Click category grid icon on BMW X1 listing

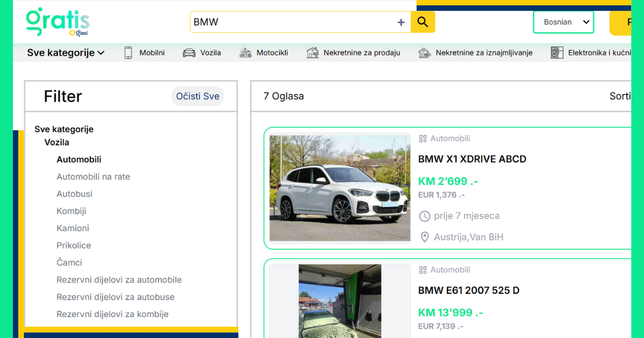[x=423, y=138]
